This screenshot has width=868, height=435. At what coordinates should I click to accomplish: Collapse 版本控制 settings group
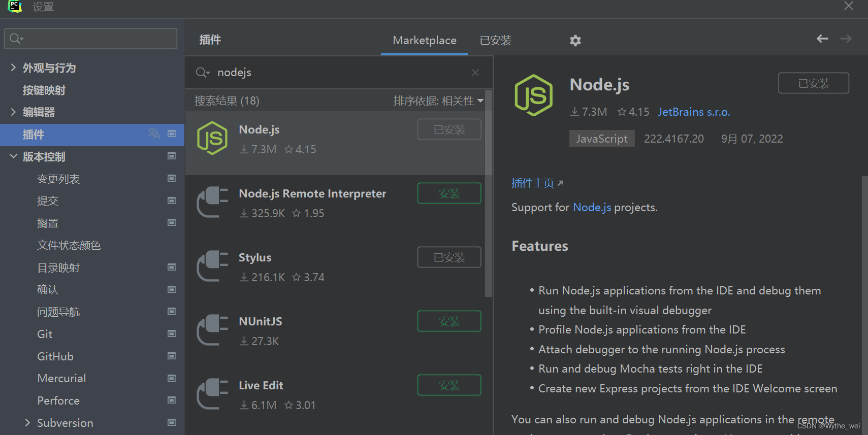click(x=13, y=156)
